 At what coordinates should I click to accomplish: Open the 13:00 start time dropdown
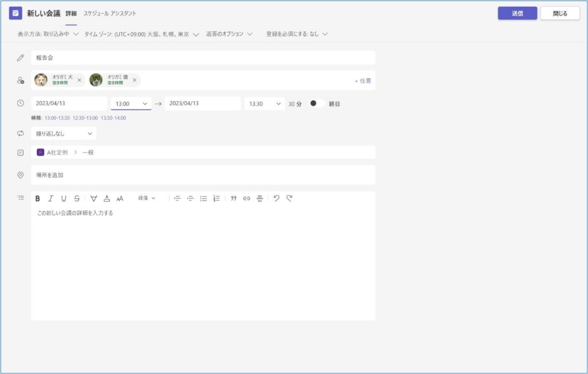tap(131, 104)
